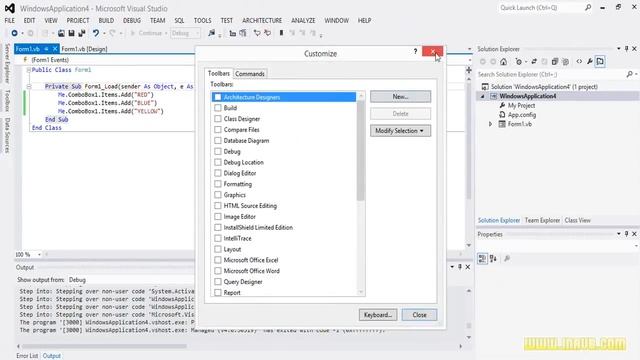Select App.config in Solution Explorer
This screenshot has width=640, height=360.
(522, 115)
